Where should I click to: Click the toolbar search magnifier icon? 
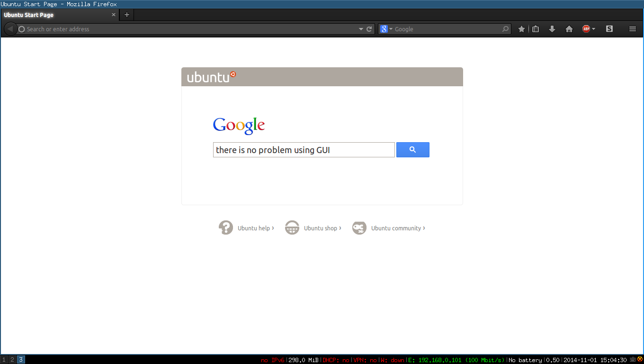click(x=506, y=29)
